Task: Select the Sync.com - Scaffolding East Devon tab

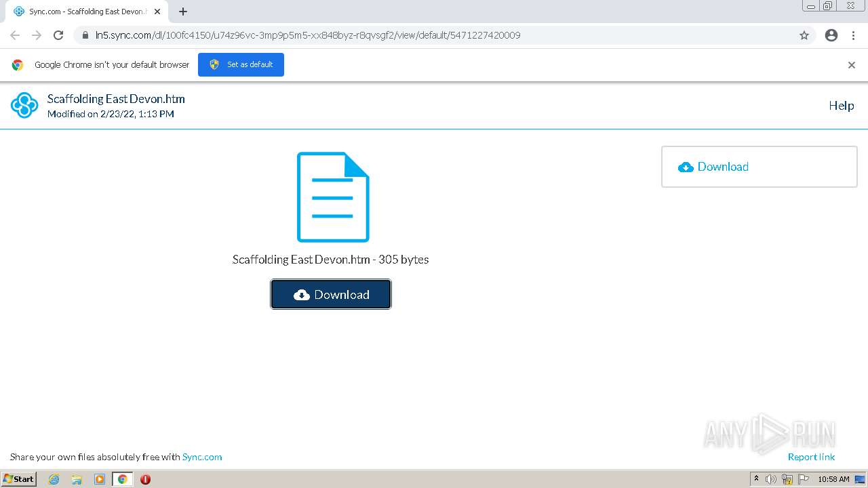Action: pyautogui.click(x=87, y=12)
